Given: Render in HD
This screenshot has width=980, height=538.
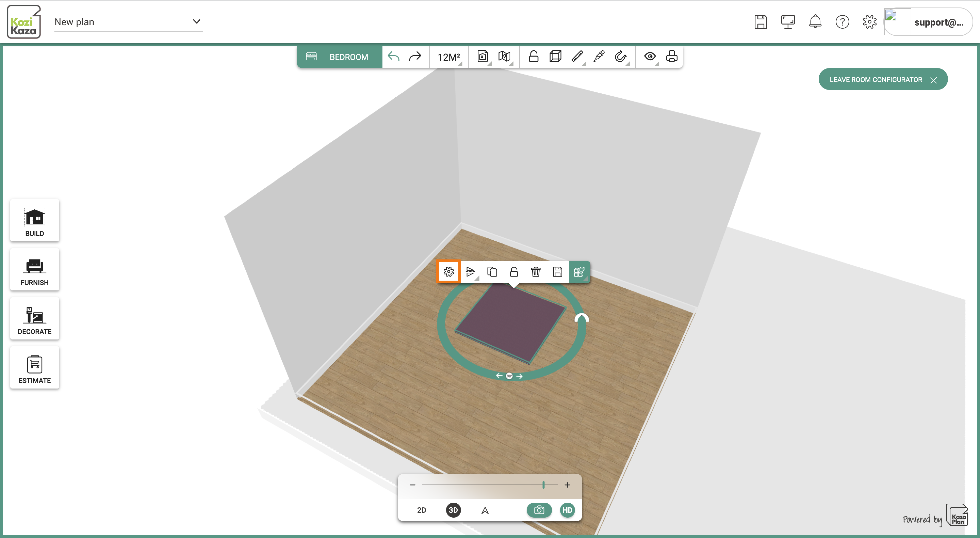Looking at the screenshot, I should (x=567, y=510).
